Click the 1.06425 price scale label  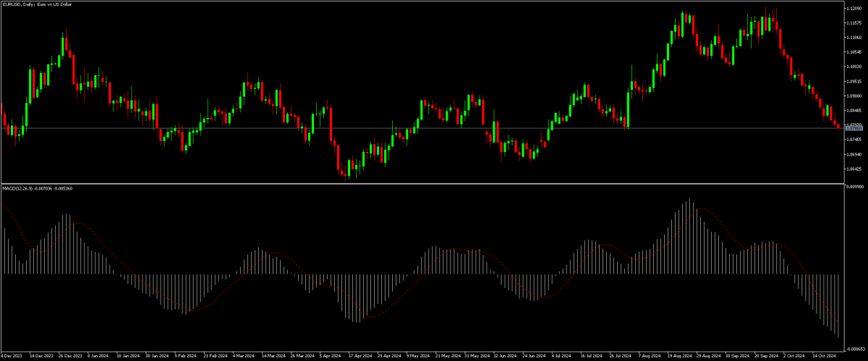pyautogui.click(x=854, y=169)
